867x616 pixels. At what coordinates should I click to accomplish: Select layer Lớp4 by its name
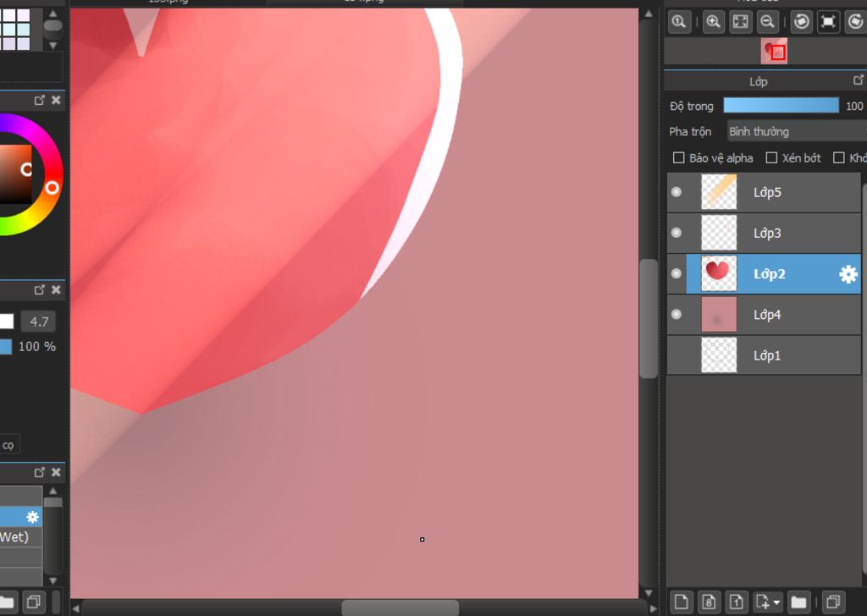(767, 315)
